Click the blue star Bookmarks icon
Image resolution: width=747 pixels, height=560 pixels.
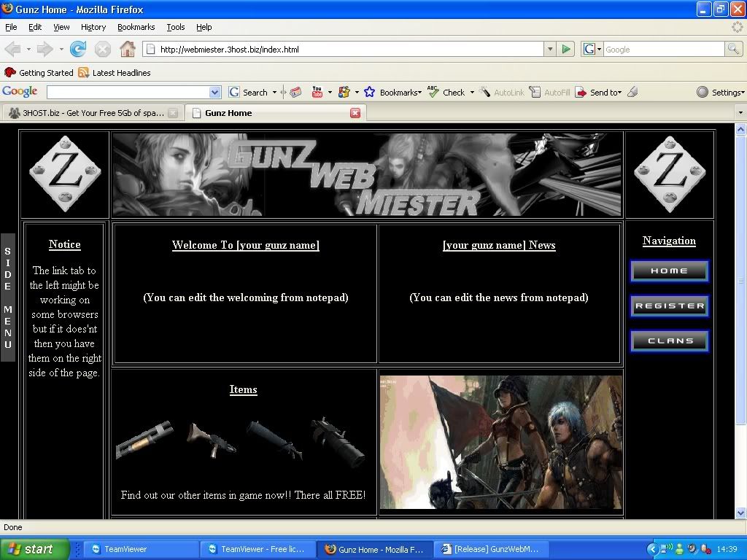click(369, 92)
